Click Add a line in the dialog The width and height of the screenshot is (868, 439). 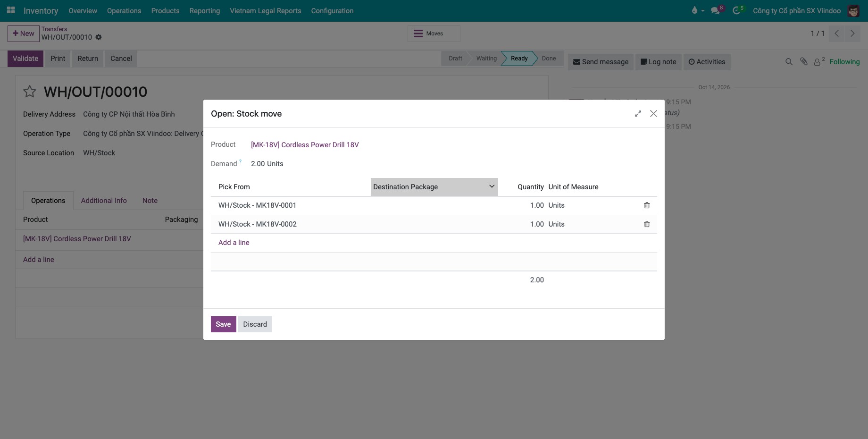(234, 243)
